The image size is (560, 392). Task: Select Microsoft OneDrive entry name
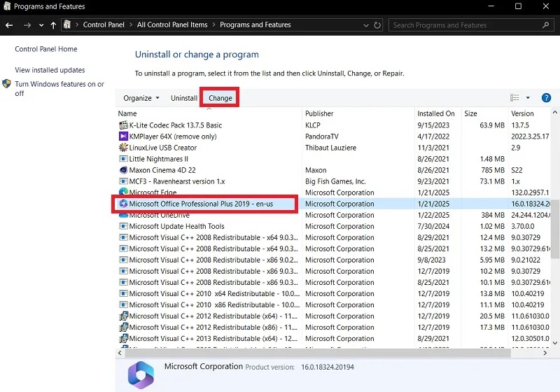160,216
